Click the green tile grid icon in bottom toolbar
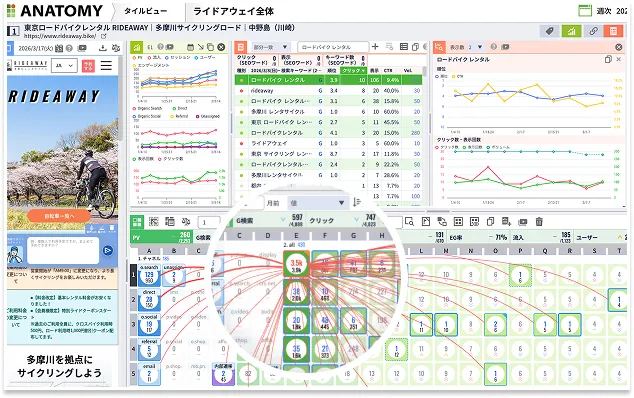 point(137,221)
